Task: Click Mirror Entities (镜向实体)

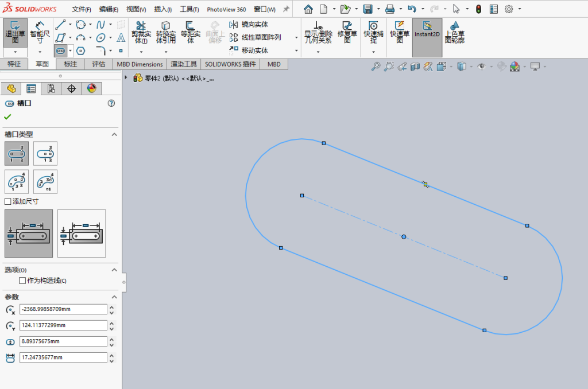Action: click(249, 24)
